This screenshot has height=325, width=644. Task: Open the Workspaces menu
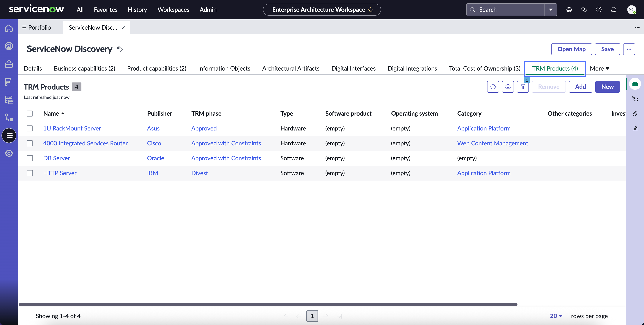pos(173,9)
